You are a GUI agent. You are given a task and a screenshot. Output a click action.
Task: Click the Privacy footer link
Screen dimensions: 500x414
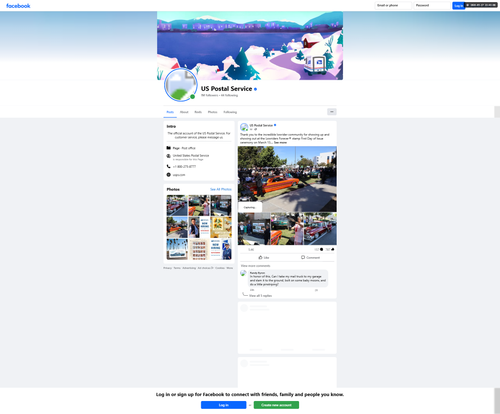tap(168, 268)
